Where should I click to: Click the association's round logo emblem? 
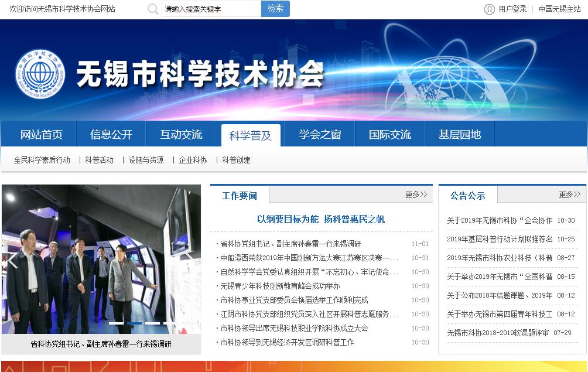click(x=40, y=73)
